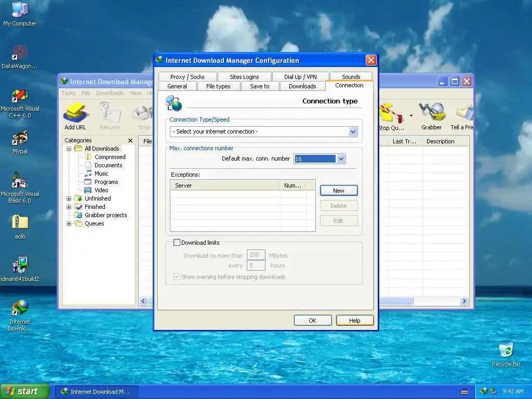Click the connection globe icon in dialog
The height and width of the screenshot is (399, 532).
tap(174, 103)
